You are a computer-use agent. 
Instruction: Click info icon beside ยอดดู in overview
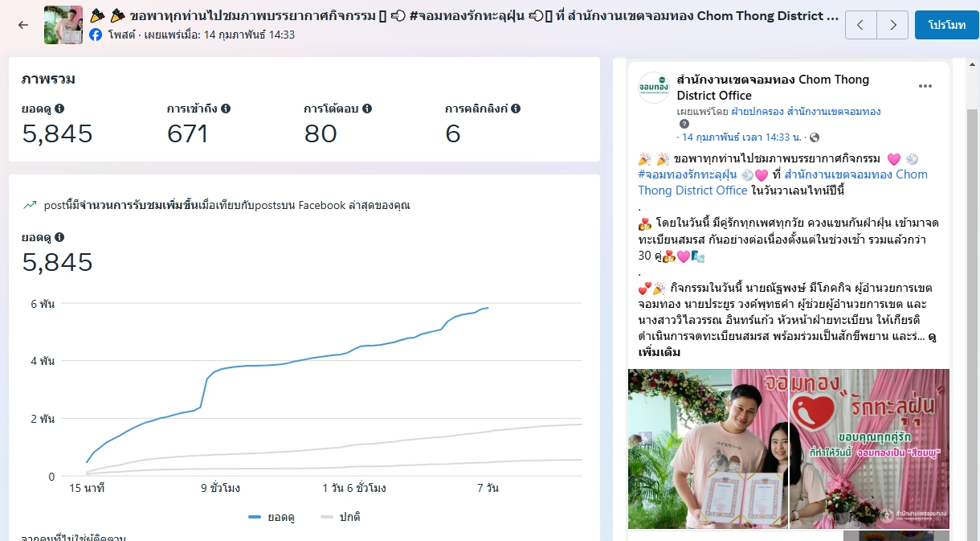click(59, 109)
